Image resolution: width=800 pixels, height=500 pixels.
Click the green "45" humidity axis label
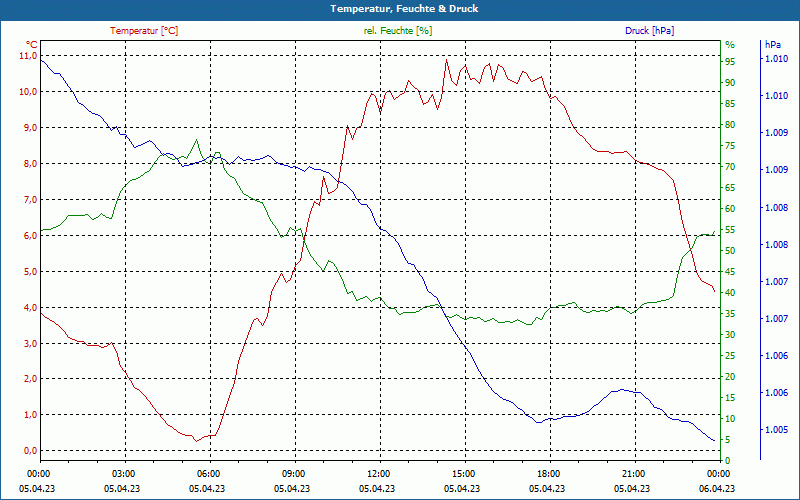click(x=730, y=272)
